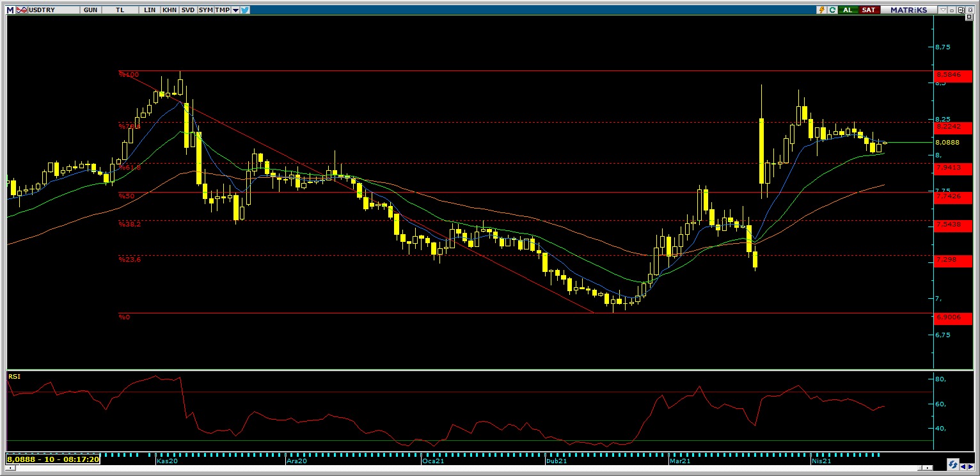
Task: Expand the dropdown arrow after TMP
Action: click(x=235, y=10)
